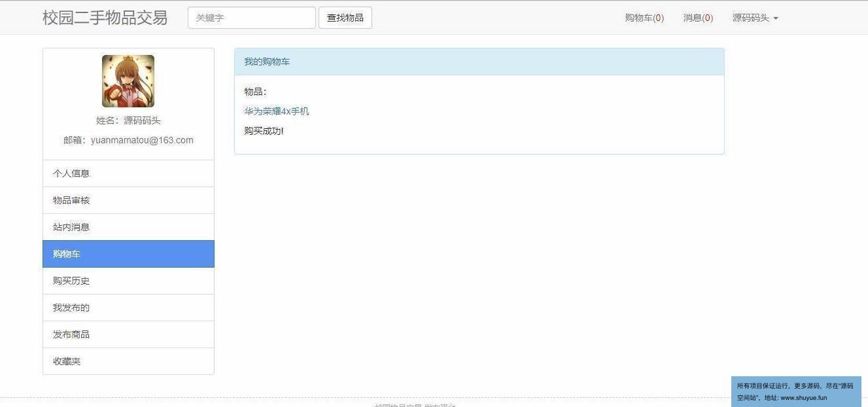The image size is (868, 407).
Task: Click the user avatar picture
Action: 128,81
